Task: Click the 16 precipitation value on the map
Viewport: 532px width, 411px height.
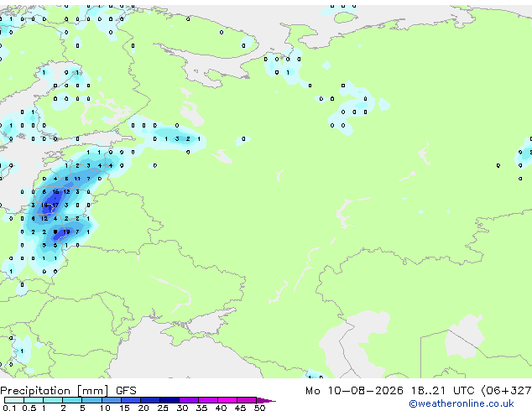Action: coord(55,192)
